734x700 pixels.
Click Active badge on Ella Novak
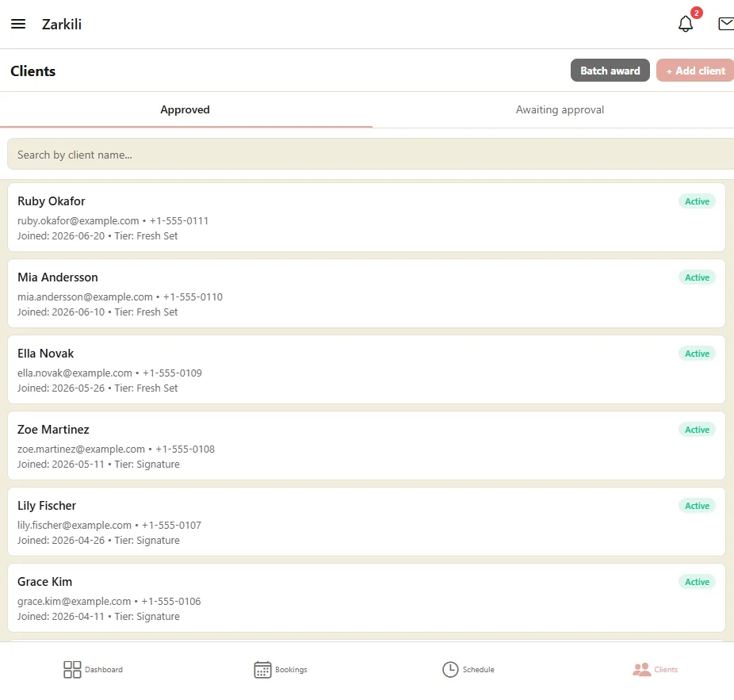[x=697, y=354]
